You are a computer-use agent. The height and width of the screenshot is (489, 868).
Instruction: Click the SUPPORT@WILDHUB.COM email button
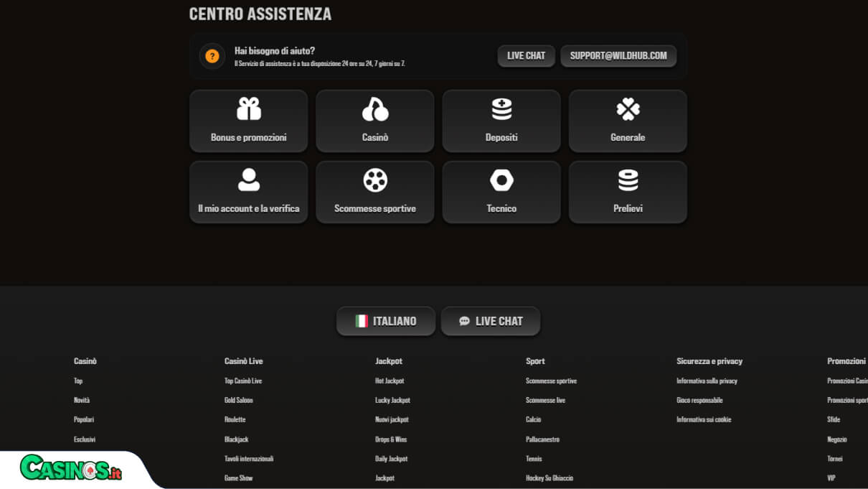click(x=618, y=56)
